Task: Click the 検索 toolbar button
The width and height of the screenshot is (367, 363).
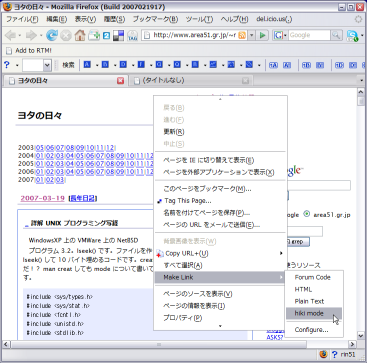Action: point(68,65)
